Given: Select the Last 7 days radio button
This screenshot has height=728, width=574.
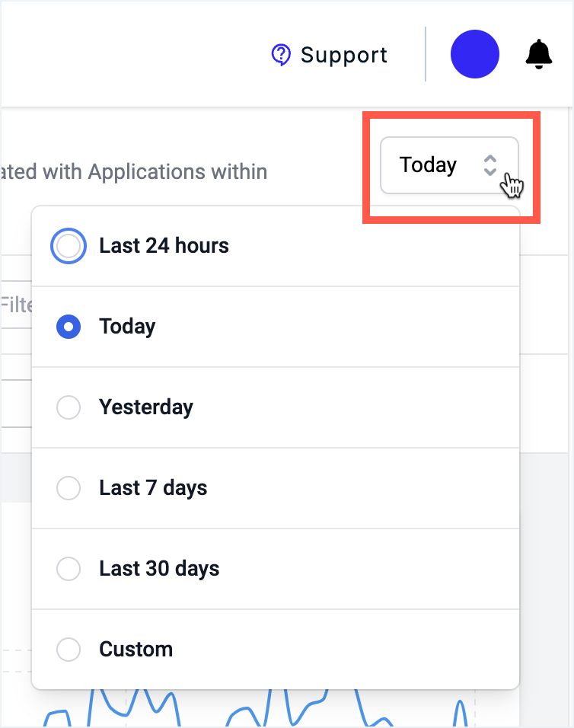Looking at the screenshot, I should tap(69, 488).
